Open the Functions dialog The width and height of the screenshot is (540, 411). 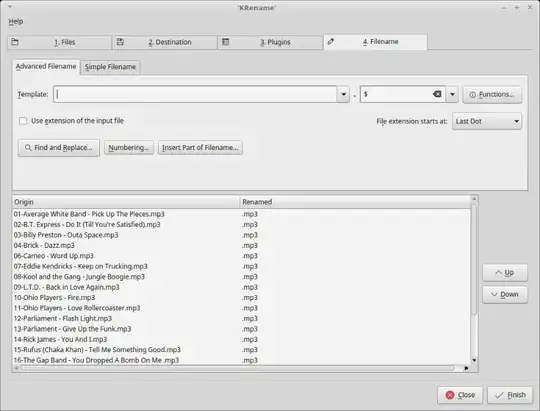coord(492,94)
